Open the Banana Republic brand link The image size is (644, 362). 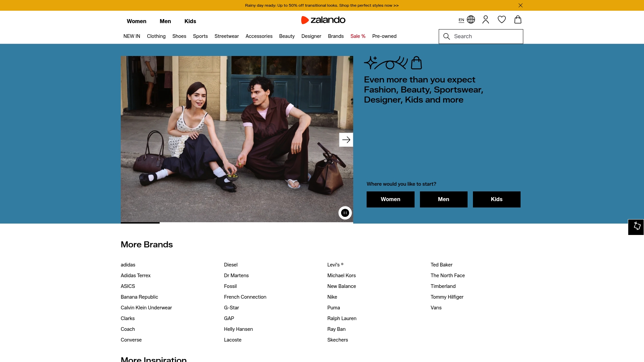[139, 297]
